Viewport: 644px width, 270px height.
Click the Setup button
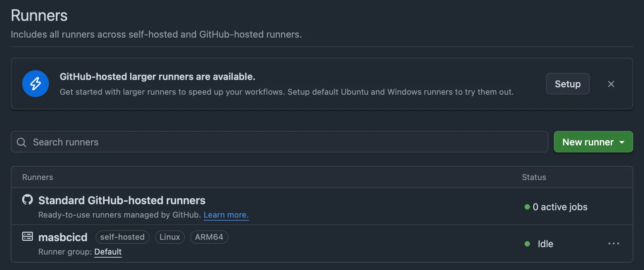[x=568, y=84]
